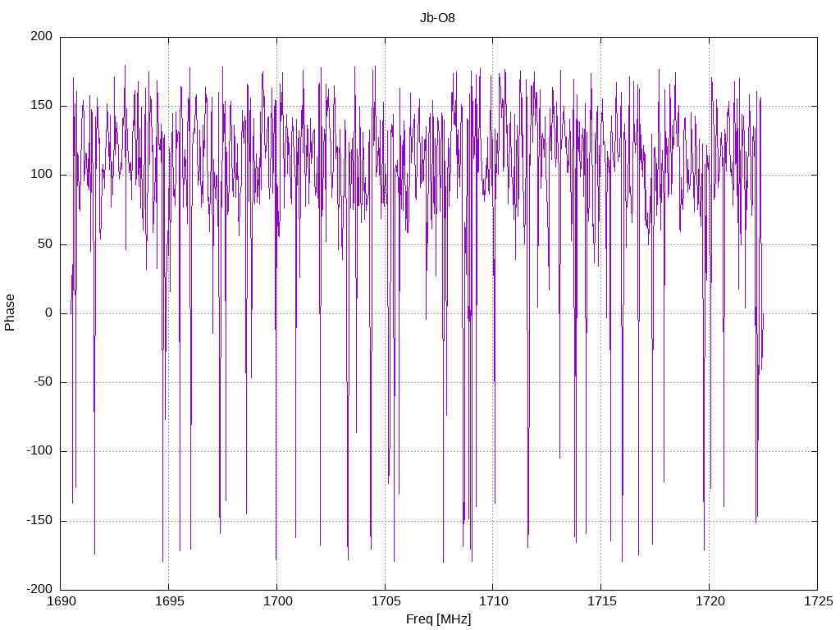
Task: Click the x-axis tick label 1700
Action: pos(278,601)
